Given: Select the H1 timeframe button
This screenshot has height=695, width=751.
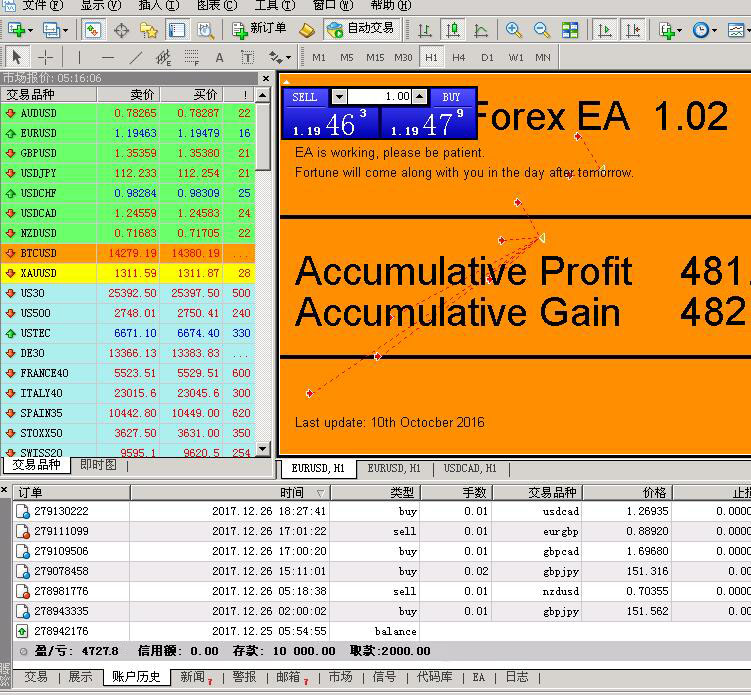Looking at the screenshot, I should coord(431,57).
